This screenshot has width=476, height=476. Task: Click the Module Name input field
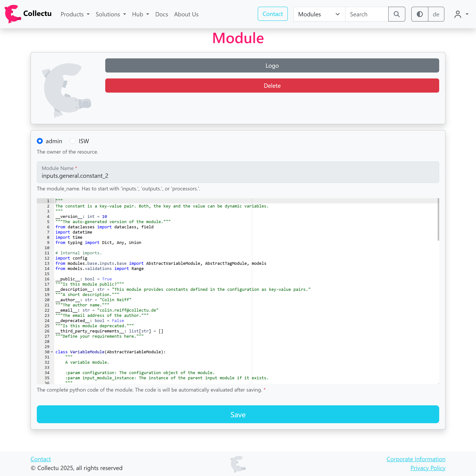238,175
